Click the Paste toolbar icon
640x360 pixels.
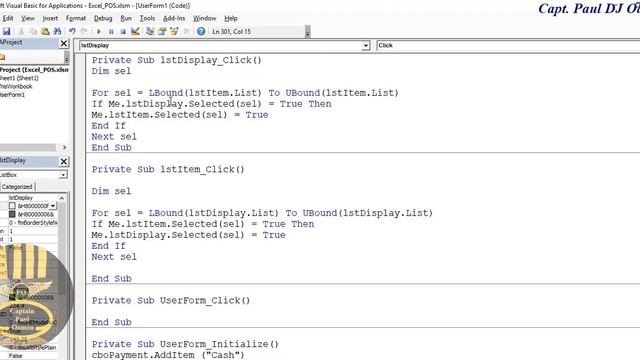point(45,31)
